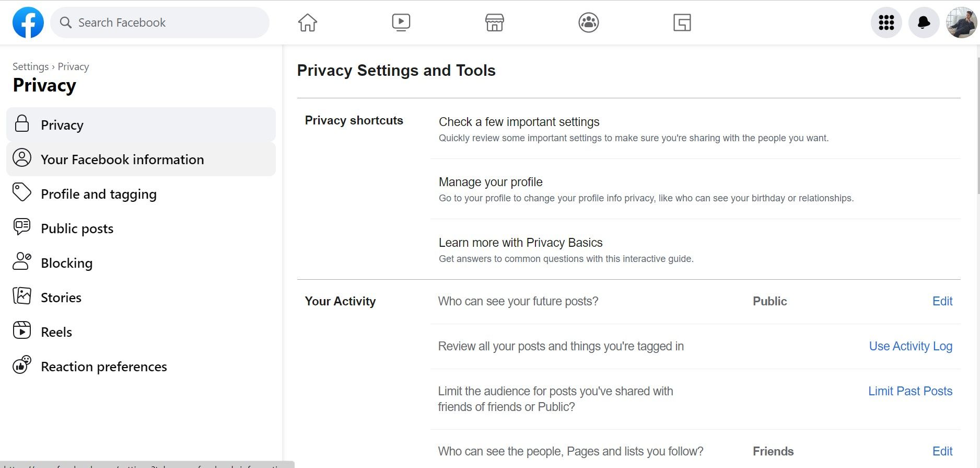Click the Use Activity Log link
The width and height of the screenshot is (980, 468).
click(910, 346)
